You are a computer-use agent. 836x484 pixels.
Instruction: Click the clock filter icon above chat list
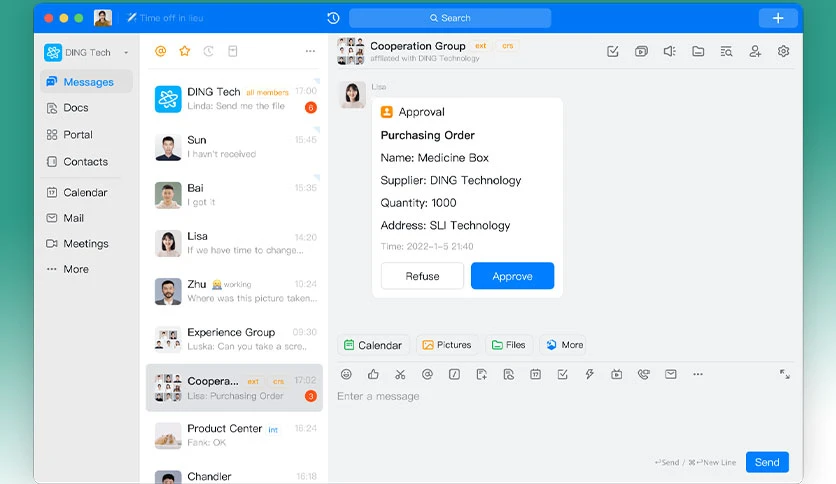click(x=208, y=51)
